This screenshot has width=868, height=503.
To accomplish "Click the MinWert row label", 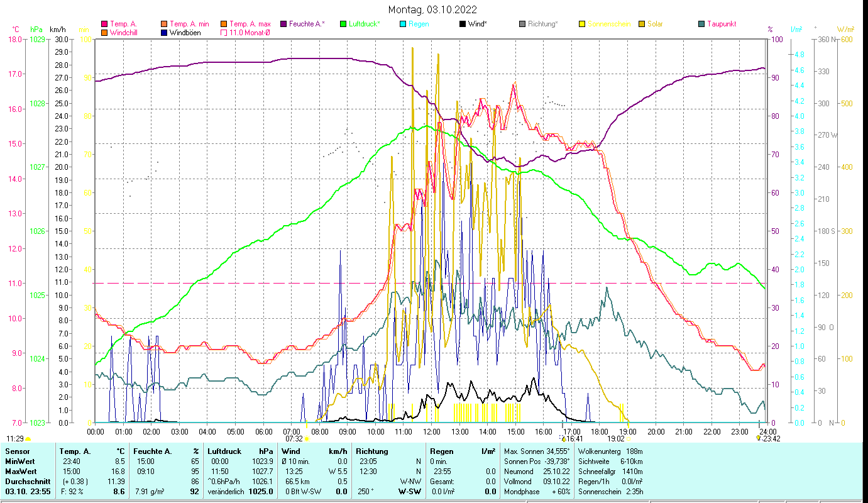I will (20, 462).
